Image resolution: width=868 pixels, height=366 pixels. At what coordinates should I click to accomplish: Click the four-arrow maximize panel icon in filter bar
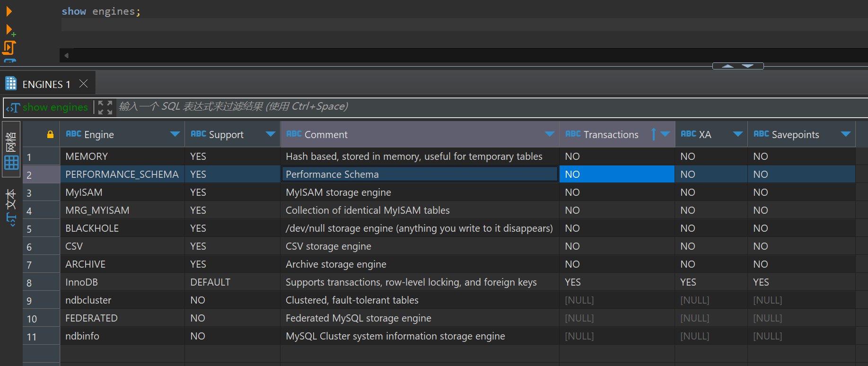pos(105,107)
